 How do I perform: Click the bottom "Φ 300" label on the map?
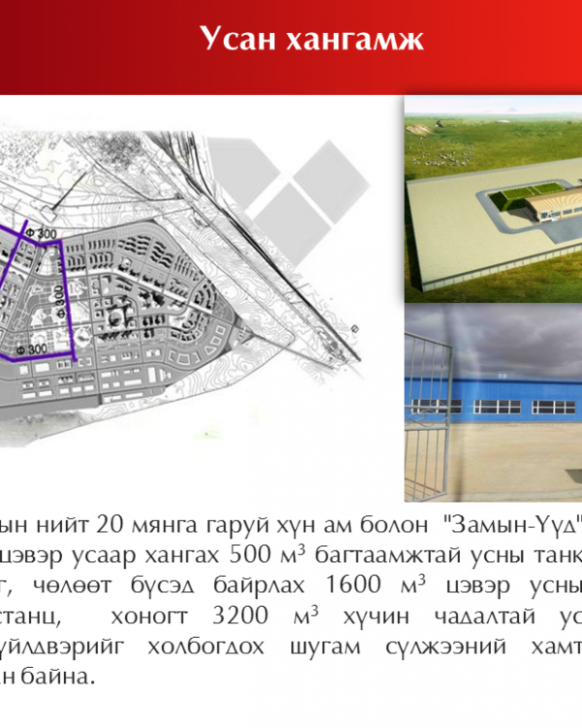pyautogui.click(x=32, y=348)
